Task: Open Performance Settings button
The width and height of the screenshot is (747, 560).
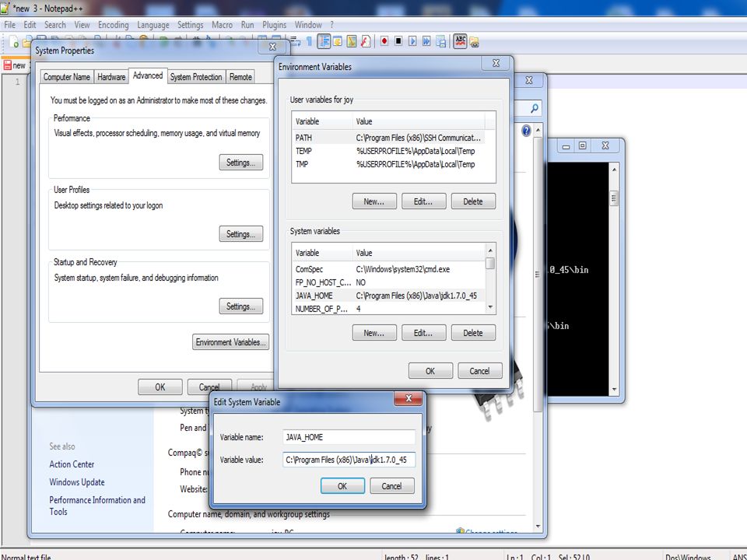Action: point(241,163)
